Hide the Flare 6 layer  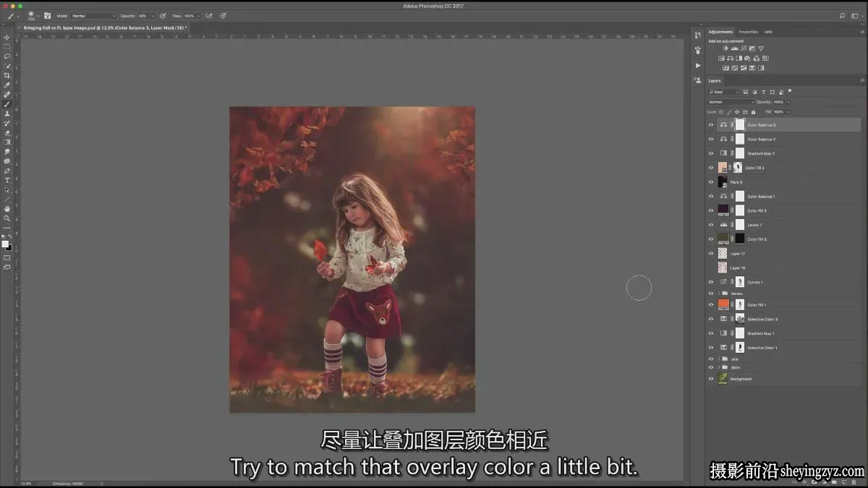711,182
